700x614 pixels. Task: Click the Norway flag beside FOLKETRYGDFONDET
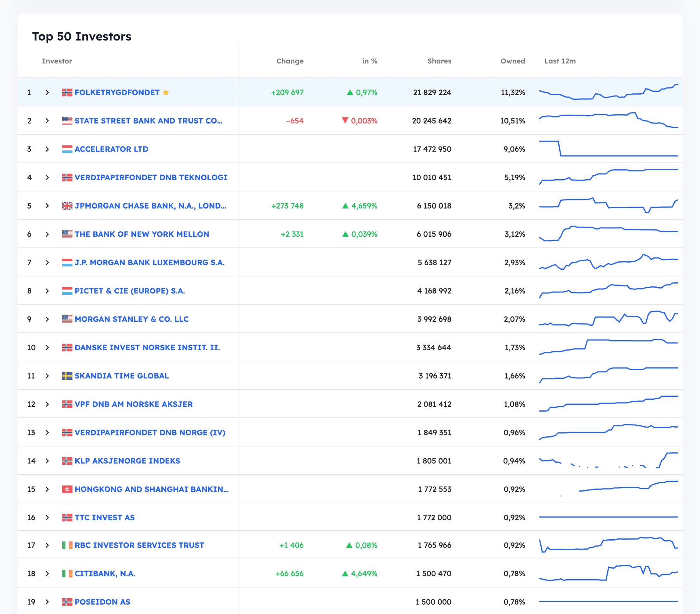[67, 92]
